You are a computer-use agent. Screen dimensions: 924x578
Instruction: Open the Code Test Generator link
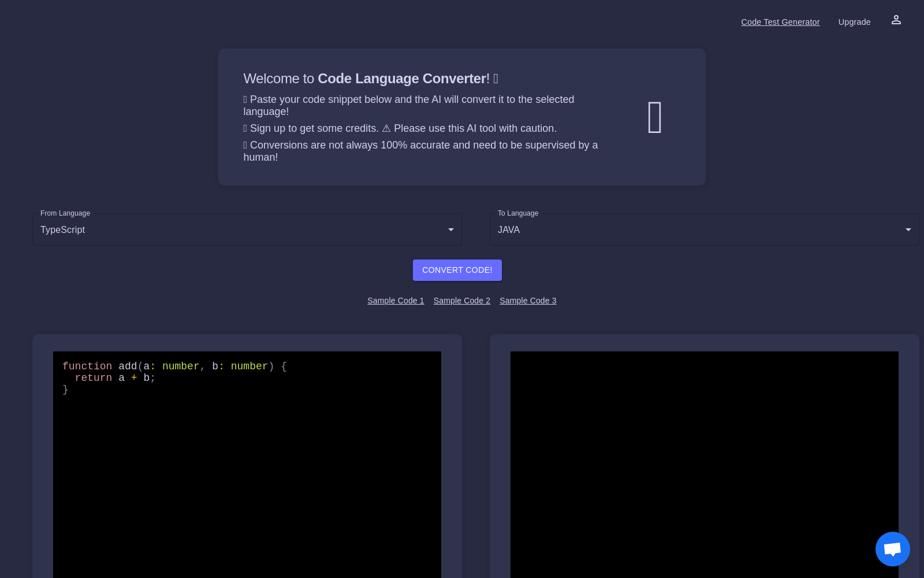[780, 22]
